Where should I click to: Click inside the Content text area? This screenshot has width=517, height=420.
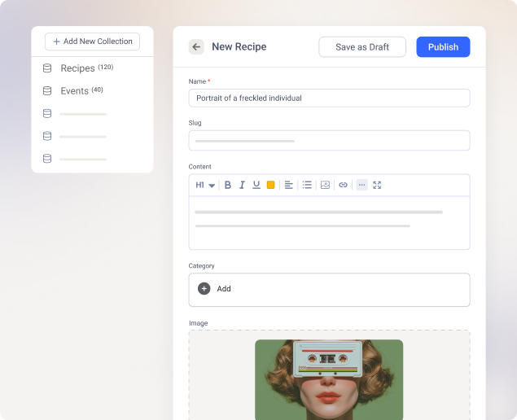[x=329, y=223]
